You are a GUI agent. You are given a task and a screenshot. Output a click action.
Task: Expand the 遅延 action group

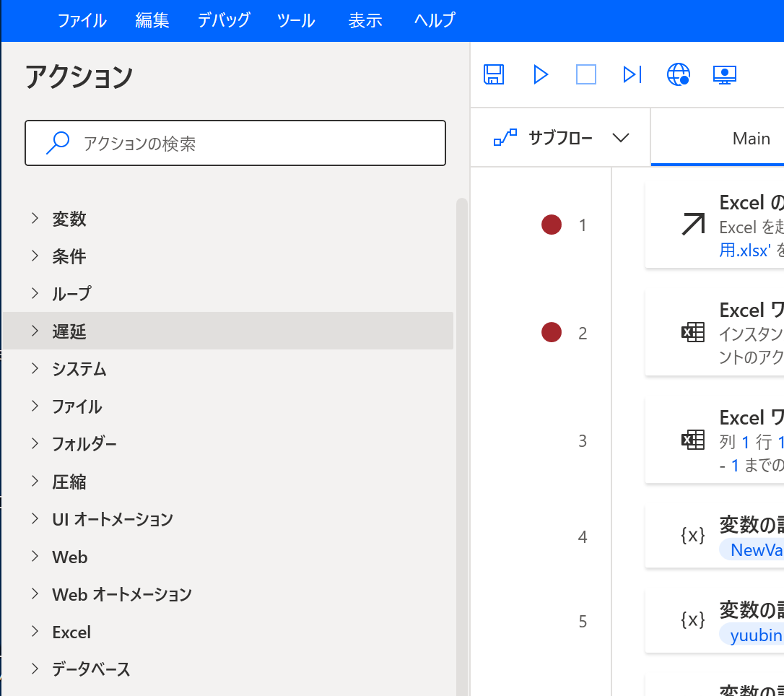point(35,331)
